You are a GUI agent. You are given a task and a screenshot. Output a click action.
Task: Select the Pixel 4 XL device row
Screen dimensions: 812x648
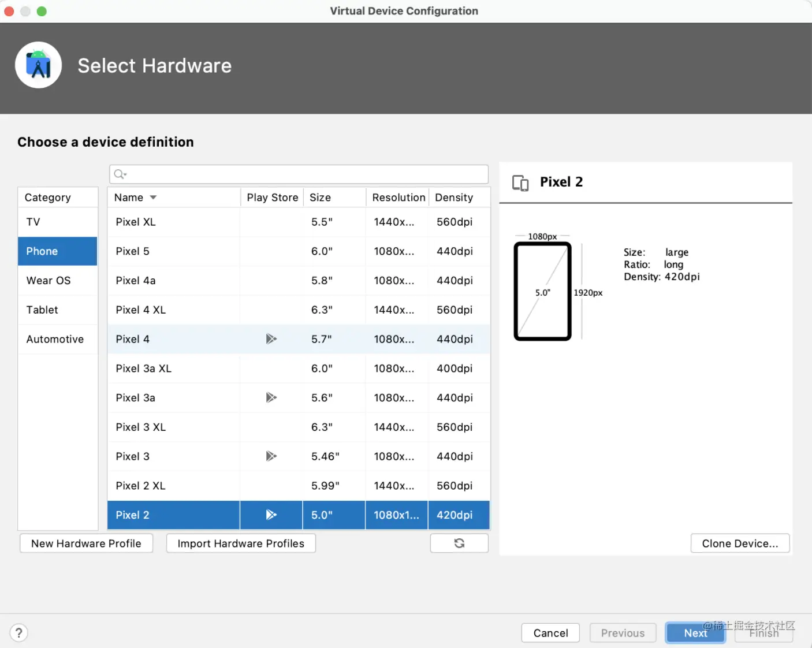(x=299, y=310)
